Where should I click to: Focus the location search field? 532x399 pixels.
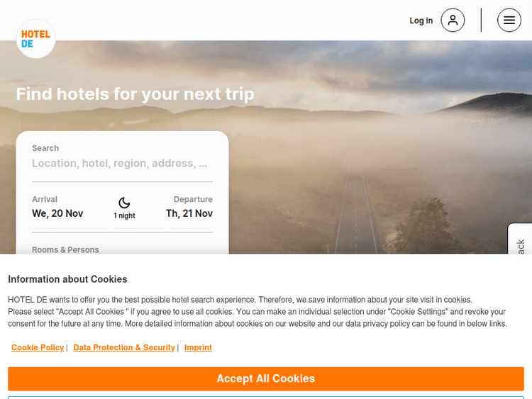click(121, 164)
